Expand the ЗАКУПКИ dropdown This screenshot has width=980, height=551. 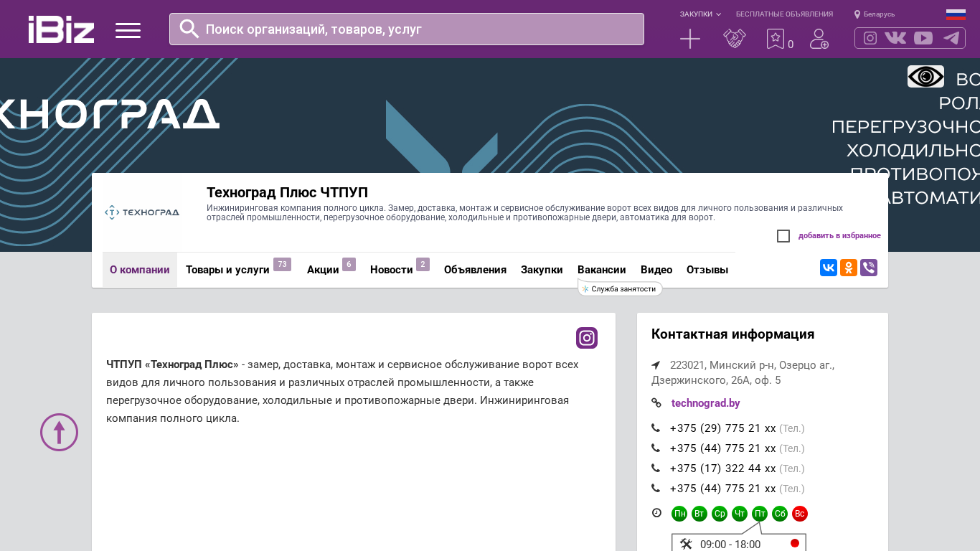click(700, 14)
